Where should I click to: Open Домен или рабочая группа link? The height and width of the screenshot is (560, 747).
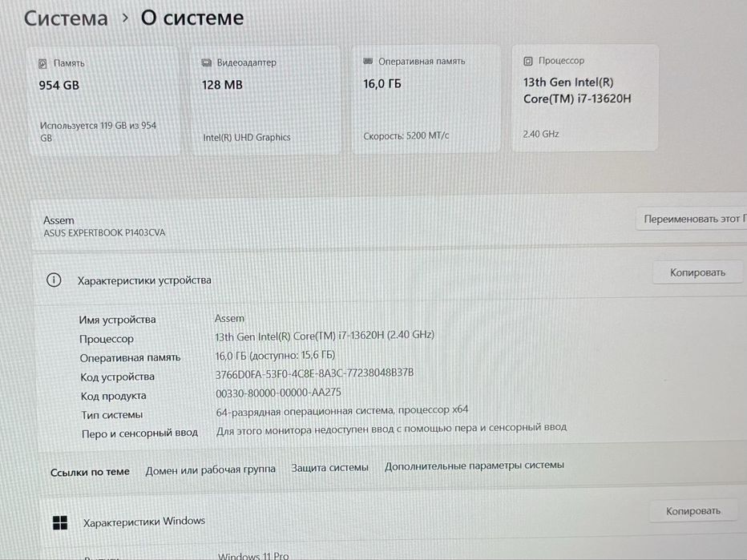[210, 470]
